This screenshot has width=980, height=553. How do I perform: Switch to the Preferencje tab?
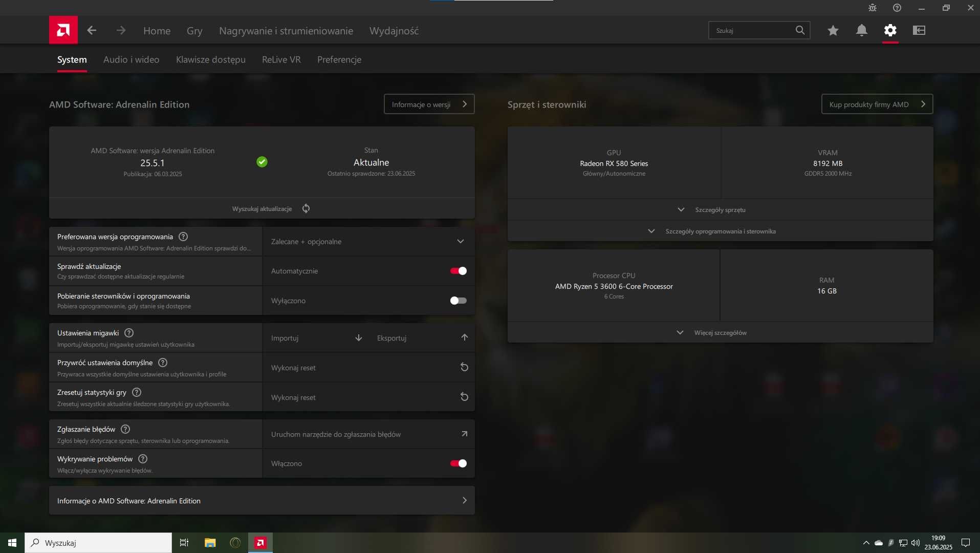[x=339, y=59]
